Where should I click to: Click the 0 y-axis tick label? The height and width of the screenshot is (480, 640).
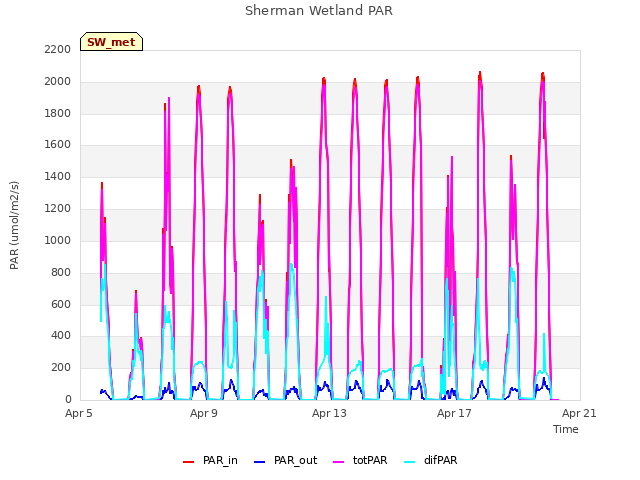click(68, 399)
